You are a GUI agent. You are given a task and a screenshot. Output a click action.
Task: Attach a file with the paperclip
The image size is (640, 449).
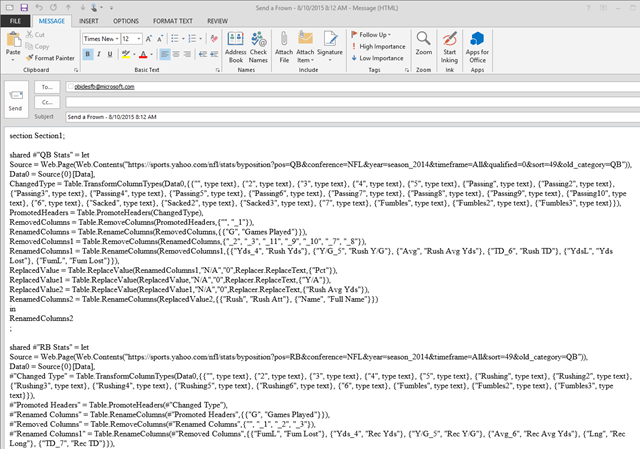coord(284,47)
